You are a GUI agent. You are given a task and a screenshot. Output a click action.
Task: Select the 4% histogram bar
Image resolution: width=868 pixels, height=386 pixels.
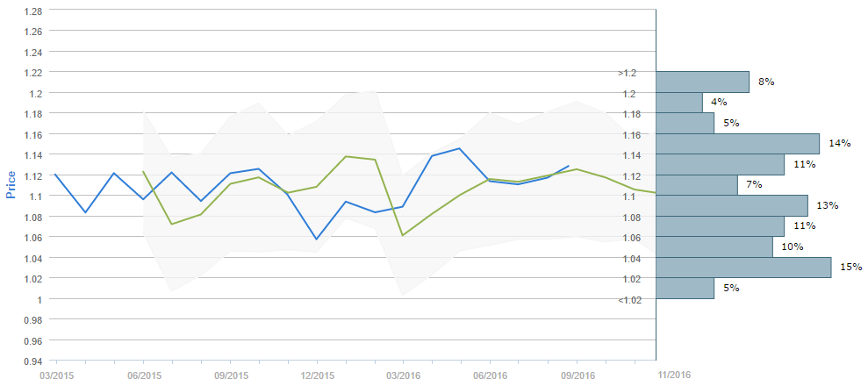click(678, 102)
